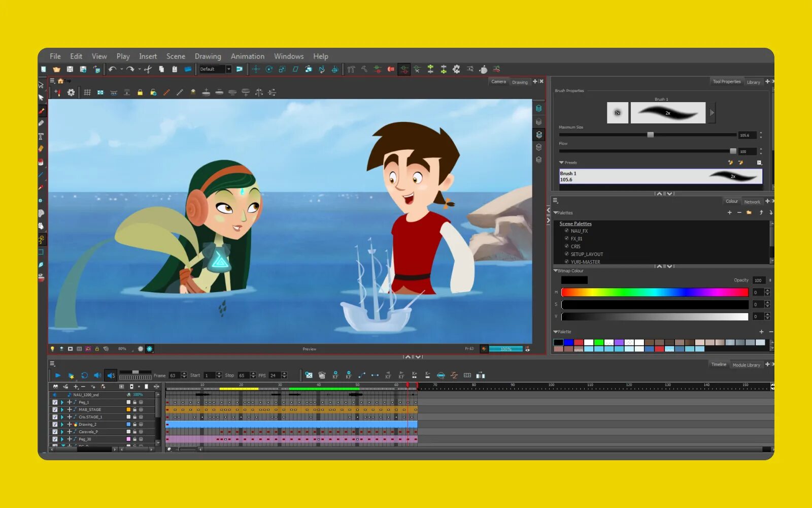This screenshot has width=812, height=508.
Task: Toggle the Loop playback icon
Action: [x=84, y=375]
